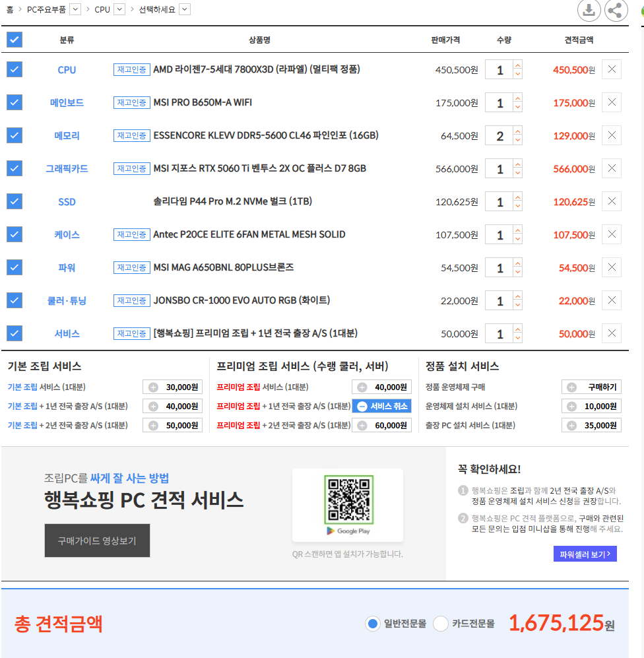
Task: Cancel service via 서비스 취소 button
Action: click(382, 406)
